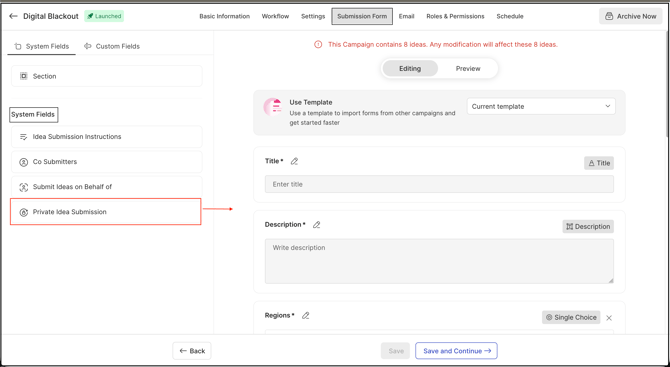Viewport: 670px width, 367px height.
Task: Edit the Description label with pencil icon
Action: coord(317,225)
